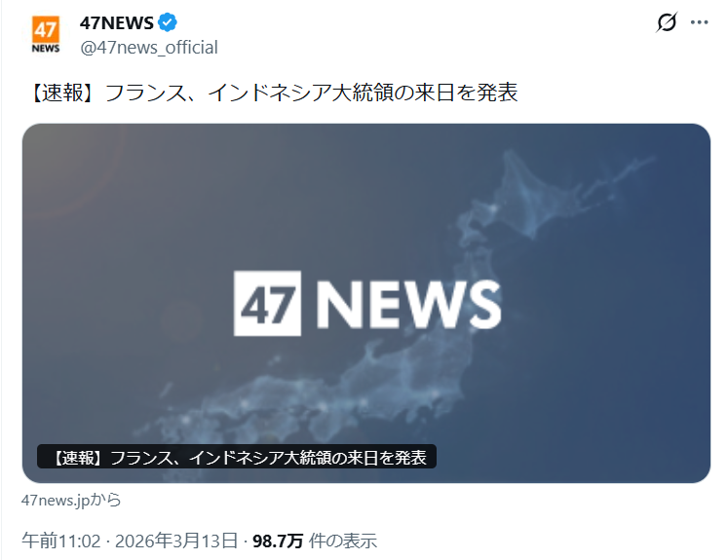Select the 【速報】 tweet headline text
The width and height of the screenshot is (728, 560).
[273, 92]
